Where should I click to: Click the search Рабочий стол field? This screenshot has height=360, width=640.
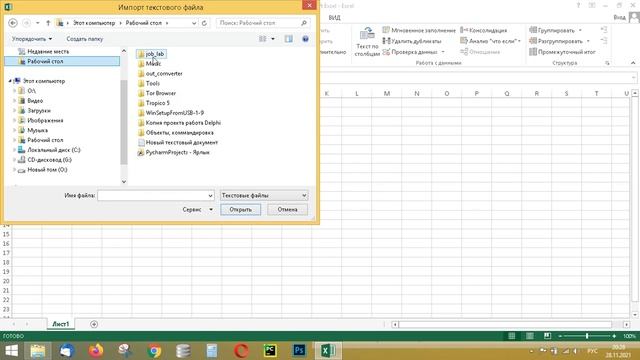tap(262, 23)
